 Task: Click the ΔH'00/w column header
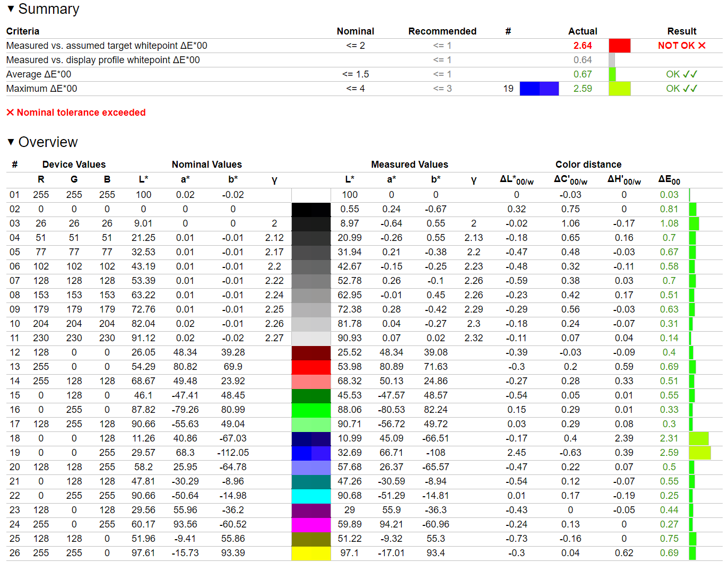point(624,180)
